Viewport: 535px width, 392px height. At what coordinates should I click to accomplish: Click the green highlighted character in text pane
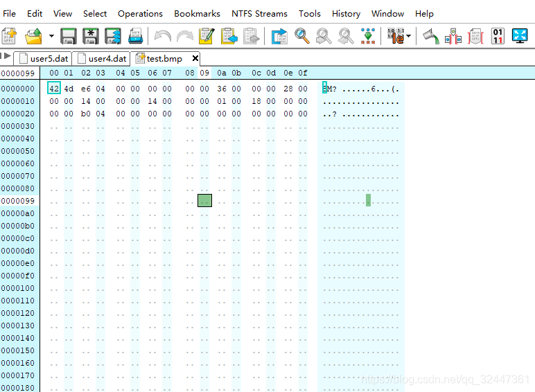point(368,200)
